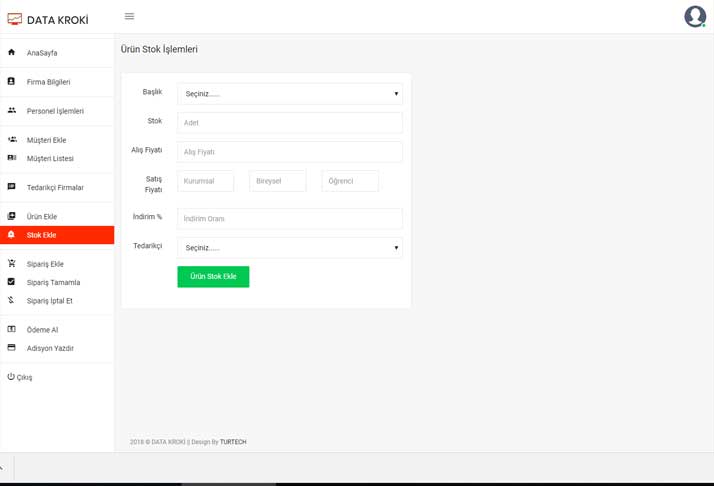Screen dimensions: 714x486
Task: Open the user profile avatar
Action: pyautogui.click(x=694, y=16)
